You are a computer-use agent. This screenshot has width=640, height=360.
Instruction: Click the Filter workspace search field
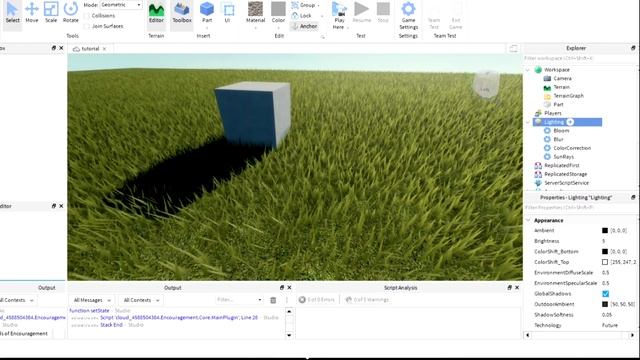580,58
